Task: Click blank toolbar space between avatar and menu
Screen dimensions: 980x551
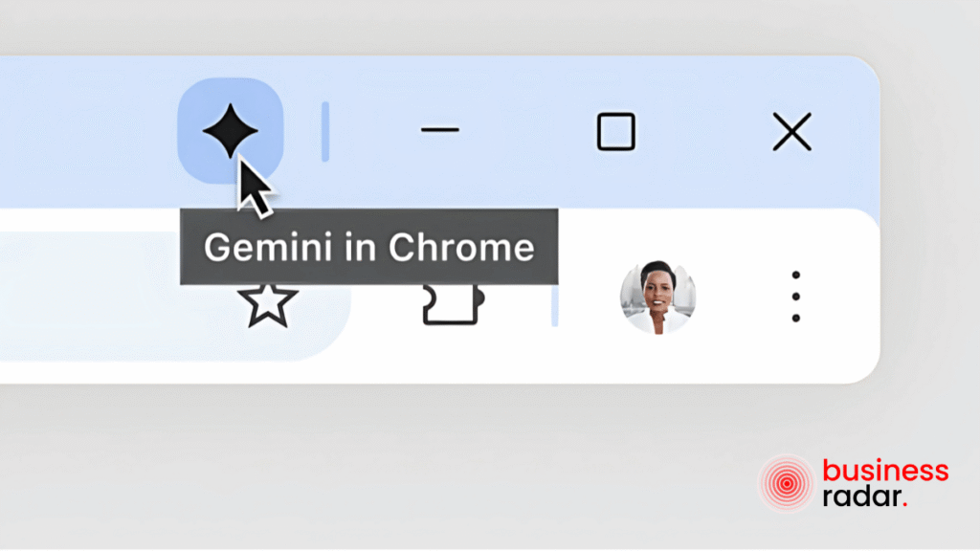Action: pos(742,297)
